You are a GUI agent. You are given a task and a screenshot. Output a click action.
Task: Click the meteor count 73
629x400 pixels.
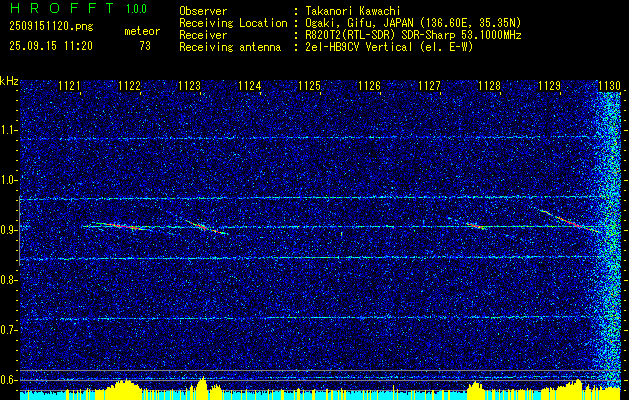[x=145, y=46]
